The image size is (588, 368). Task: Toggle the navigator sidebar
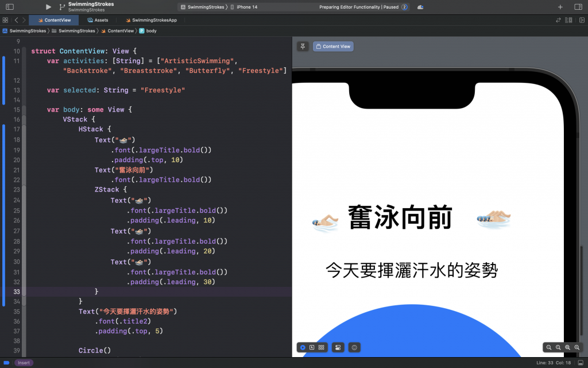point(10,7)
